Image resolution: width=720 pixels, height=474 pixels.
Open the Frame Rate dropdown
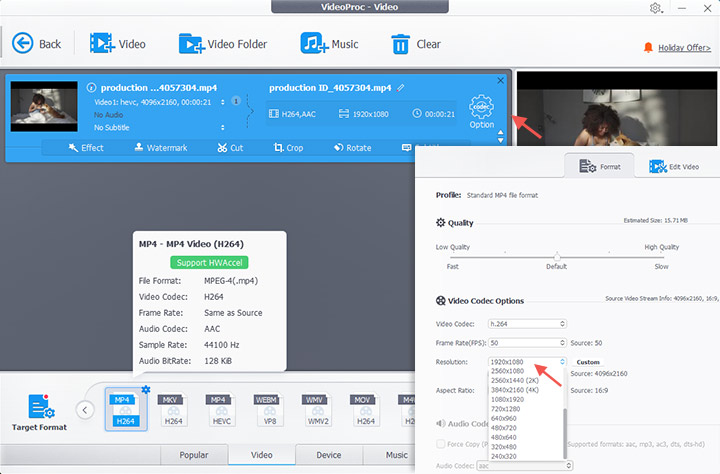click(527, 343)
